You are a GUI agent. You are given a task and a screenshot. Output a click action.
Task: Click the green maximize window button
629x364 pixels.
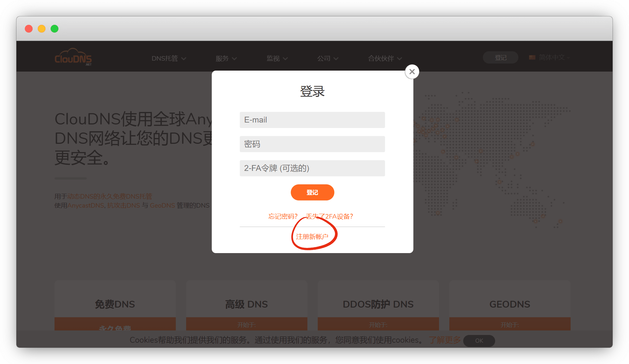click(55, 29)
